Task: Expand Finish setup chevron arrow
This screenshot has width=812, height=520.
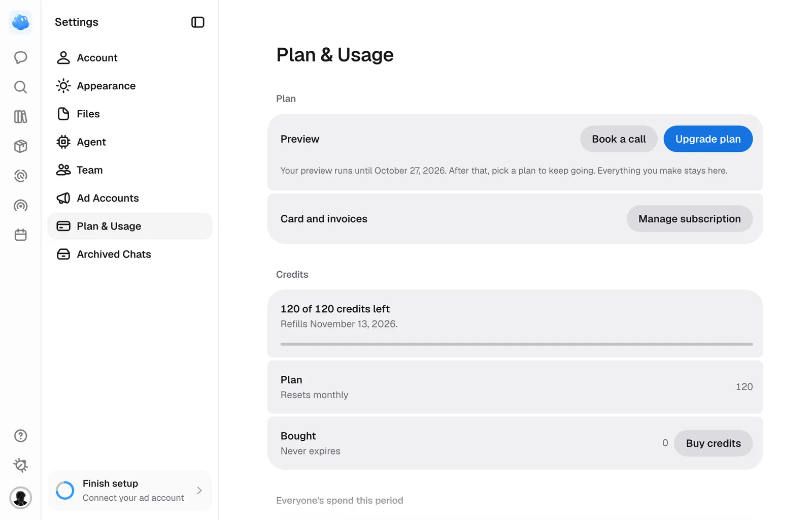Action: point(199,491)
